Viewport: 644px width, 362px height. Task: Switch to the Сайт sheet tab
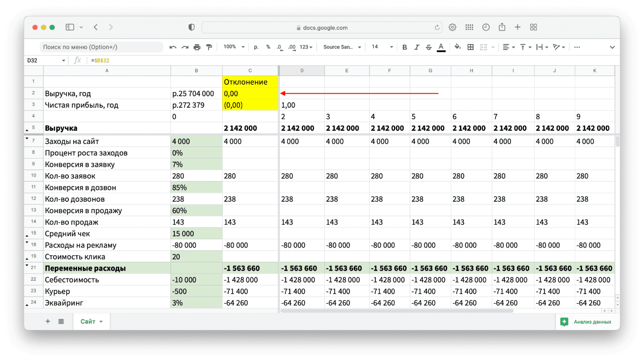click(x=91, y=321)
